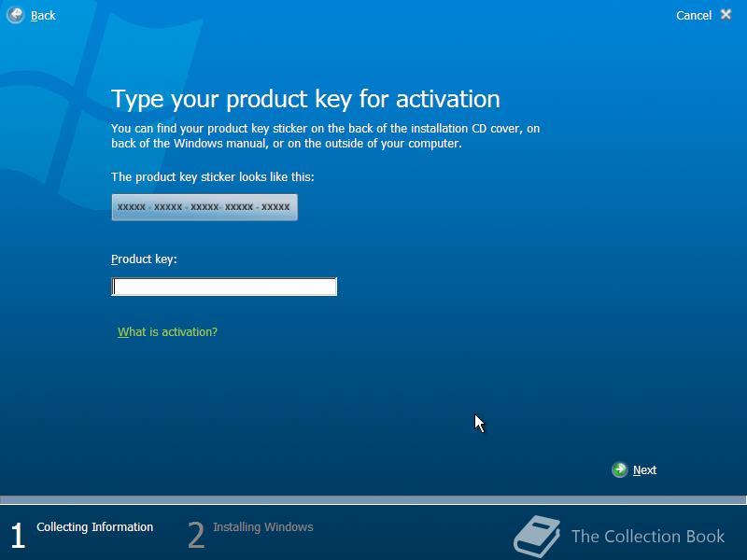Image resolution: width=747 pixels, height=560 pixels.
Task: Click the Next text button
Action: click(644, 470)
